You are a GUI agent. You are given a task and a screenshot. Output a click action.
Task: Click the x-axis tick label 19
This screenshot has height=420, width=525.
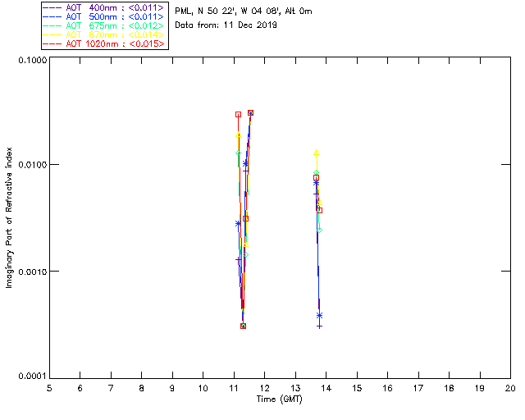(x=480, y=388)
